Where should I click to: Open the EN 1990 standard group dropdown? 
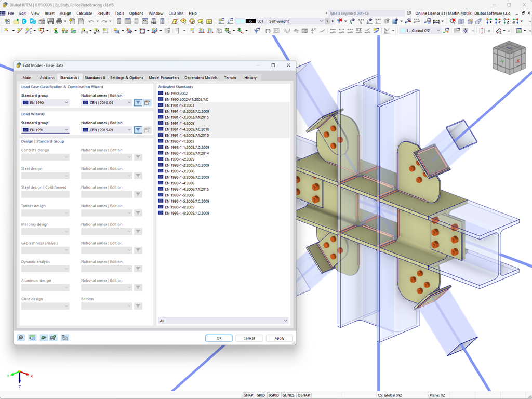point(45,102)
